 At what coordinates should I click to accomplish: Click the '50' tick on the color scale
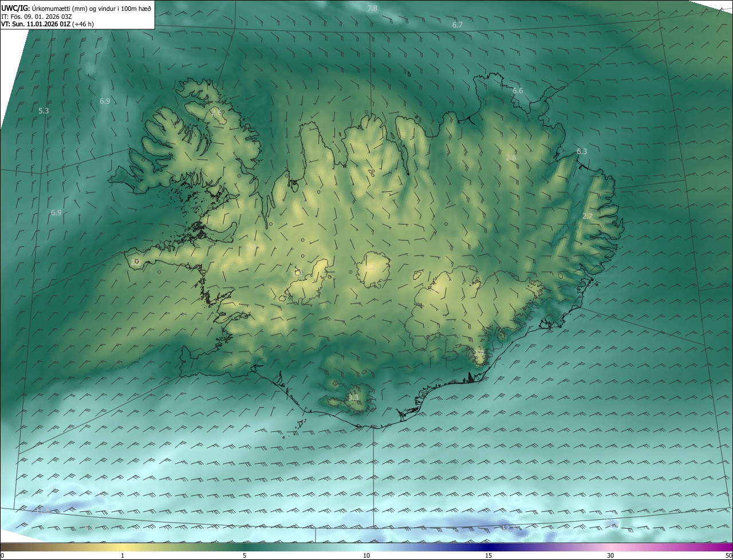pos(728,555)
